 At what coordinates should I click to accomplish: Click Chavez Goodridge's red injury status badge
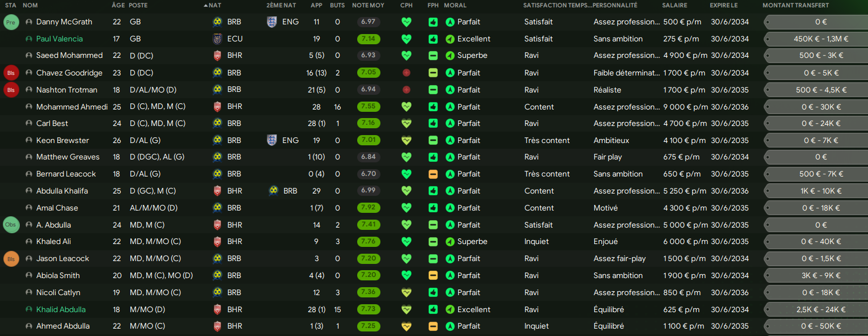[x=11, y=73]
